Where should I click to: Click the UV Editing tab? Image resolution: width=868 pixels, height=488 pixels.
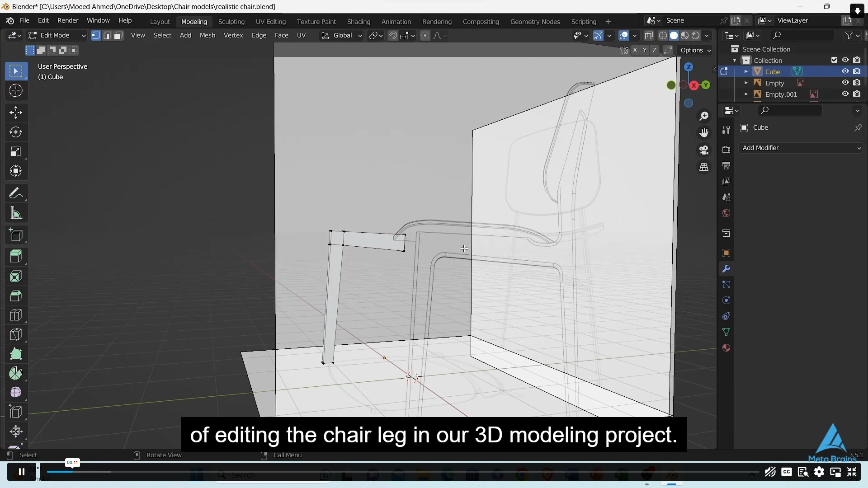pos(271,21)
